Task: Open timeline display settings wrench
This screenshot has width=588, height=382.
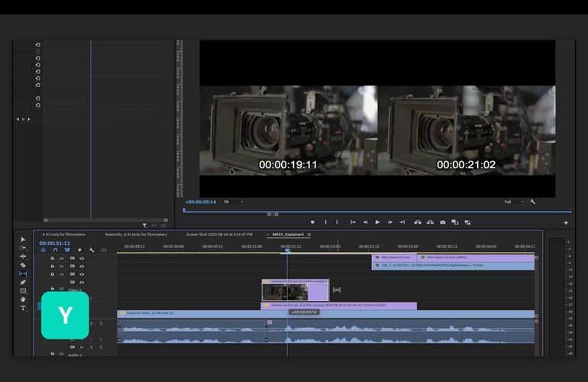Action: coord(92,250)
